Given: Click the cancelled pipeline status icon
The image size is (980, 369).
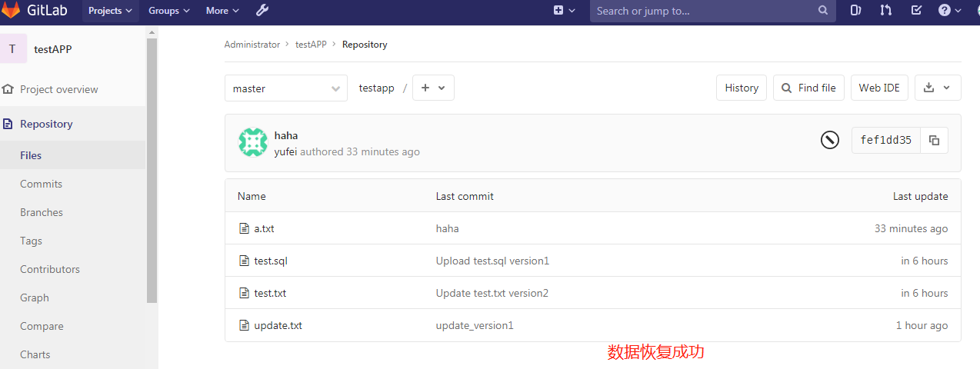Looking at the screenshot, I should click(x=829, y=140).
